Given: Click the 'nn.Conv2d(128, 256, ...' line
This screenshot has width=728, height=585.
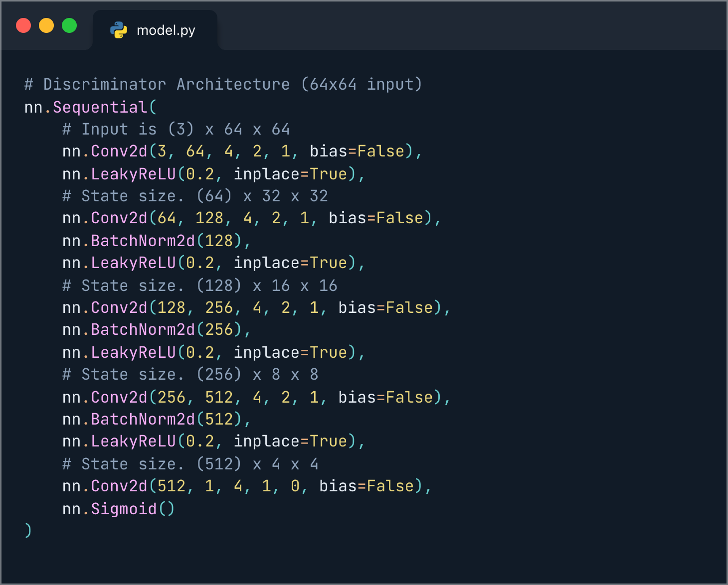Looking at the screenshot, I should (257, 307).
